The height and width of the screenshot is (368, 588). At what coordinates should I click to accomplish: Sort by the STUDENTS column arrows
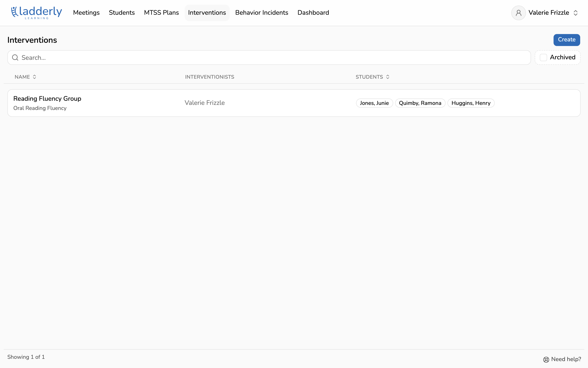[x=388, y=77]
